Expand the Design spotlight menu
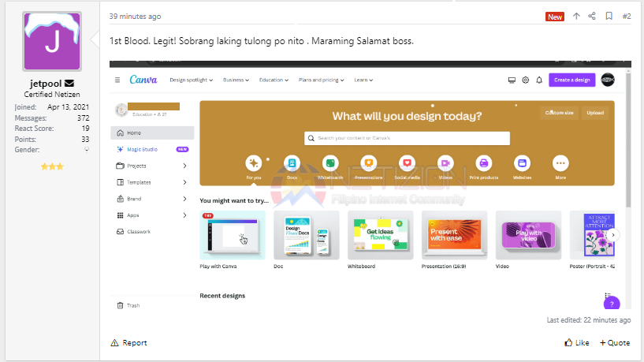 click(x=192, y=80)
